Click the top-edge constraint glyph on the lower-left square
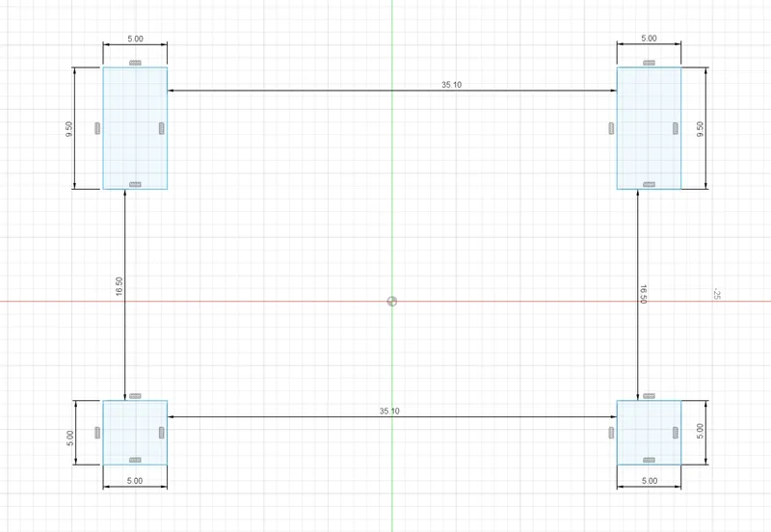This screenshot has width=771, height=532. pos(135,396)
